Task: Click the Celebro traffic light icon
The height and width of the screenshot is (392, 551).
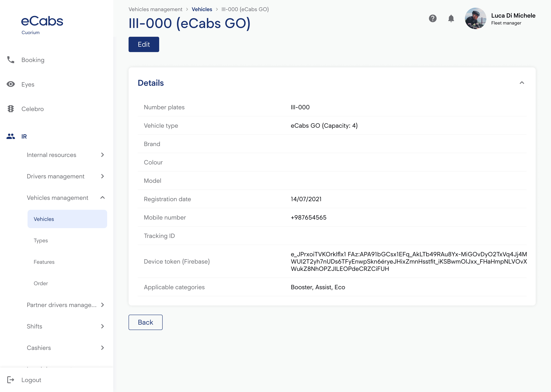Action: pos(11,109)
